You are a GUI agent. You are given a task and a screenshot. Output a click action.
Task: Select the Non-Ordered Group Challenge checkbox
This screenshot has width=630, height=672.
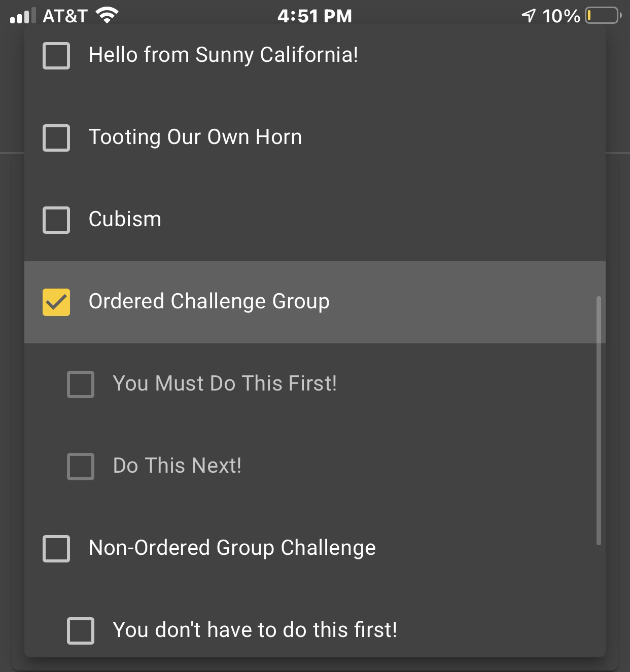click(x=56, y=548)
